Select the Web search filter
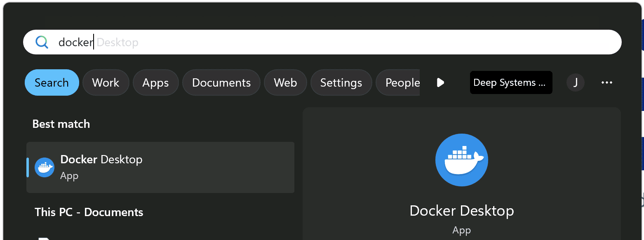 pyautogui.click(x=285, y=82)
